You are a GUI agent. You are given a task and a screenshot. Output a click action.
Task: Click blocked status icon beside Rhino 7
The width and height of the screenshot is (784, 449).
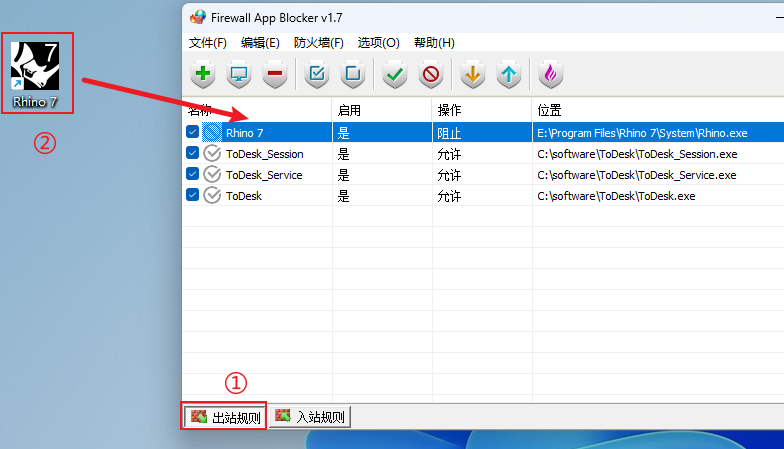[212, 132]
